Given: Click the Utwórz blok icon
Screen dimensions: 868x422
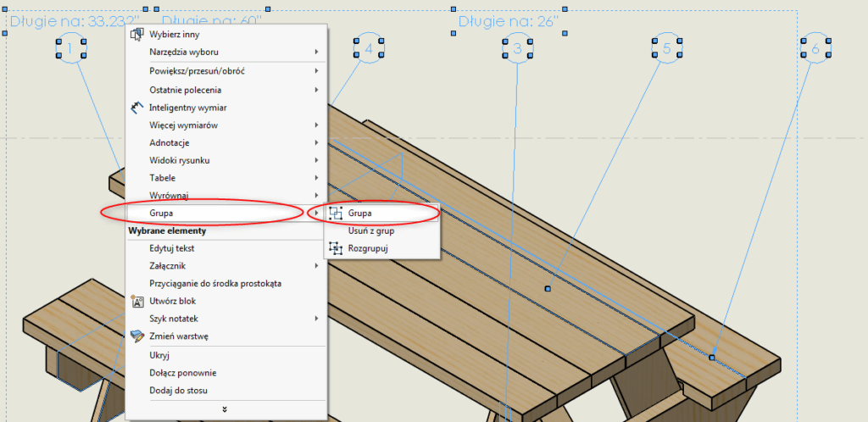Looking at the screenshot, I should [x=136, y=302].
